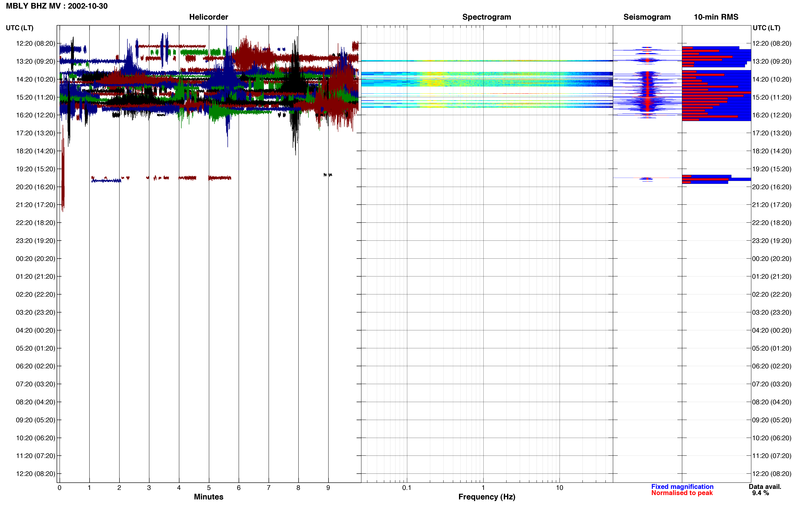The height and width of the screenshot is (508, 812).
Task: Click the '5' minutes axis tick label
Action: coord(209,487)
